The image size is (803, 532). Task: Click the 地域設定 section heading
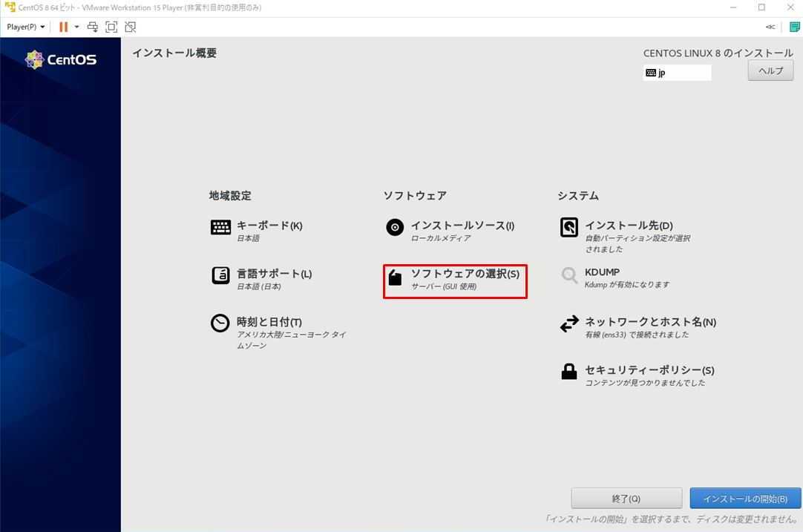pyautogui.click(x=230, y=196)
